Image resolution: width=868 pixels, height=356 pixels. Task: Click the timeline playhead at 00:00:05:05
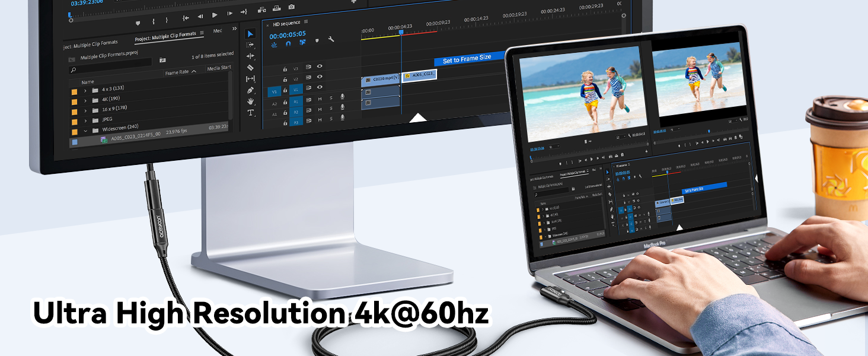[x=401, y=32]
